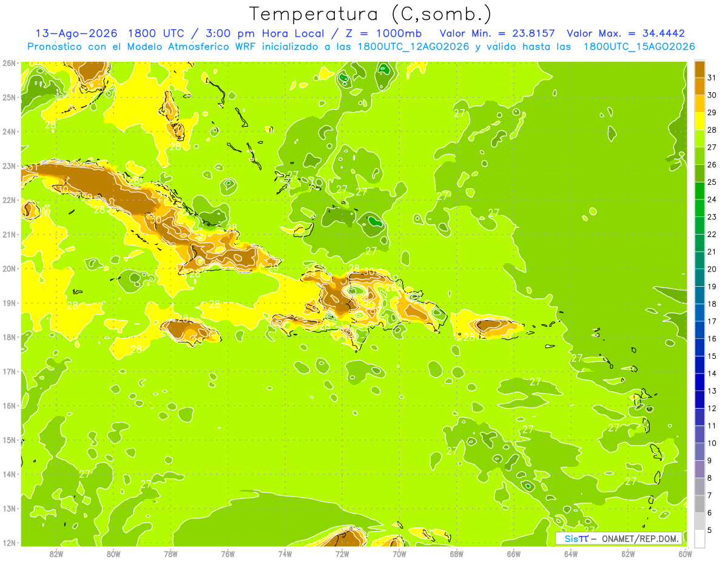
Task: Click the white bottom segment of the color bar
Action: [x=699, y=538]
